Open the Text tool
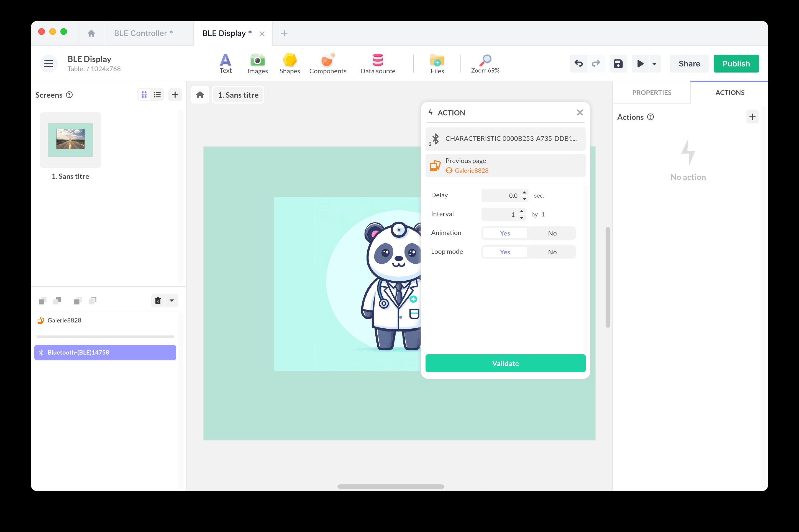Screen dimensions: 799x532 225,63
